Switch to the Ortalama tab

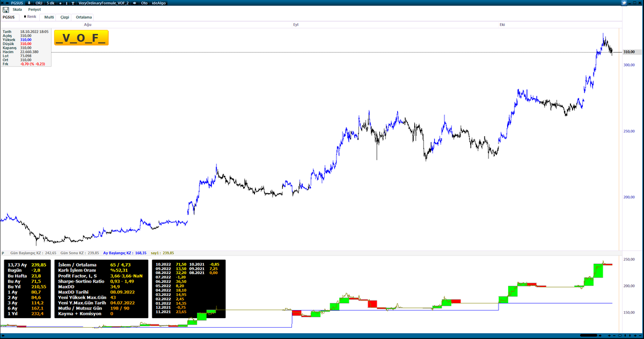click(x=84, y=17)
